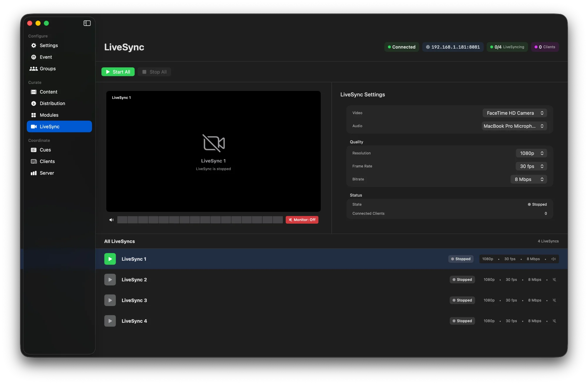Click the Stop All button

(x=154, y=72)
